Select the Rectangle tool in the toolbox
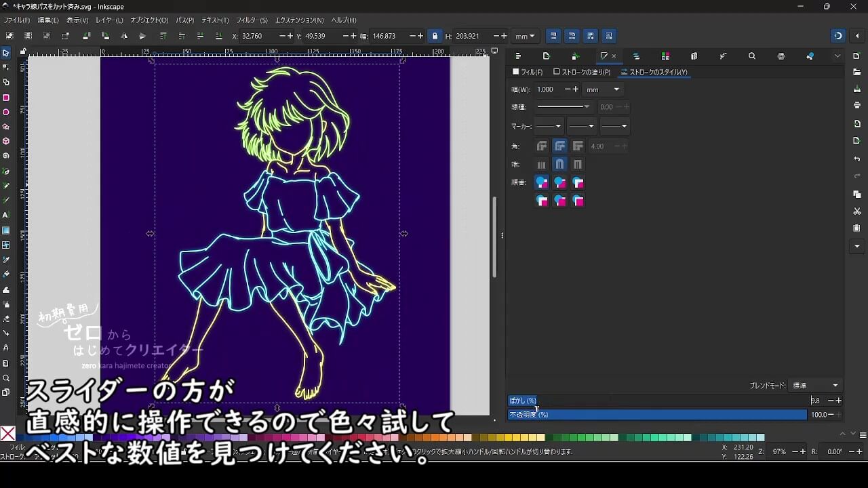The width and height of the screenshot is (868, 488). (x=6, y=98)
